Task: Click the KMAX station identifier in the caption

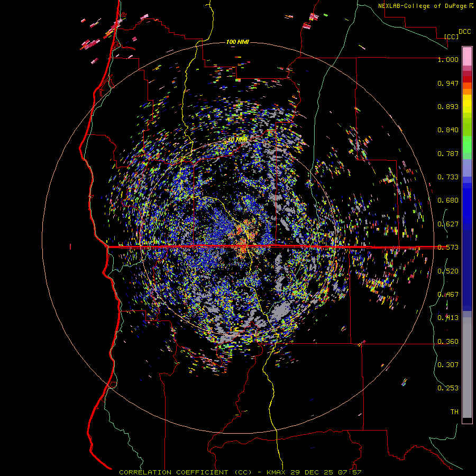Action: pyautogui.click(x=277, y=472)
